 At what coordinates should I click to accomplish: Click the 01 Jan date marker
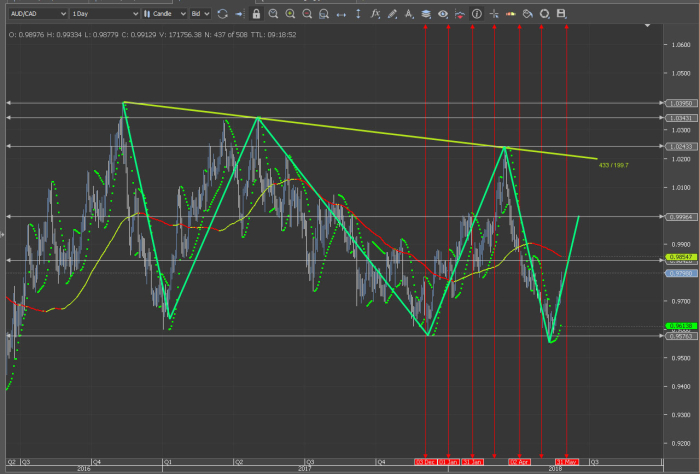point(449,462)
